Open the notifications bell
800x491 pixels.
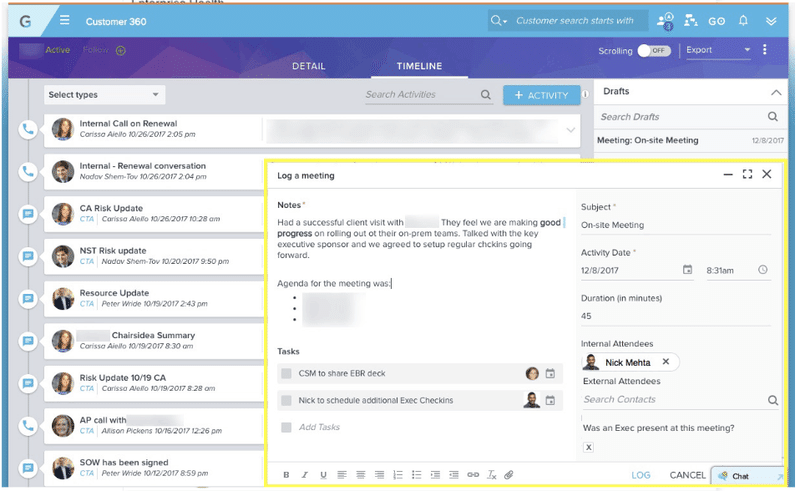click(x=743, y=21)
